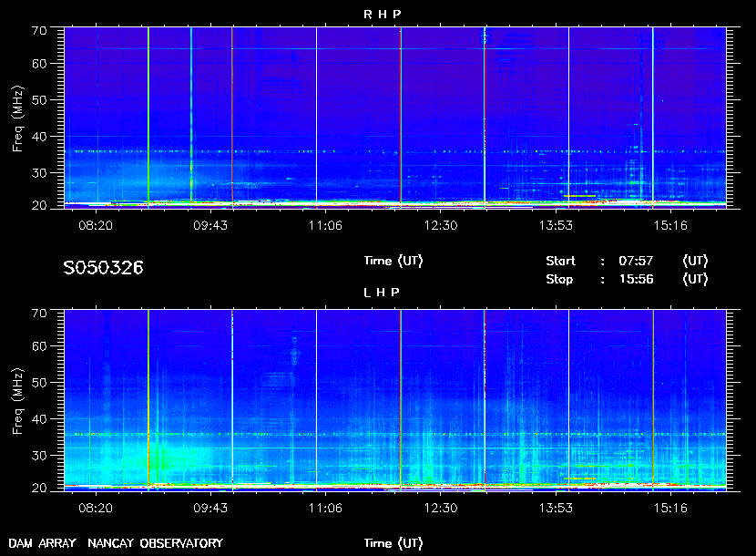Click the 15:56 stop time value

[x=637, y=280]
